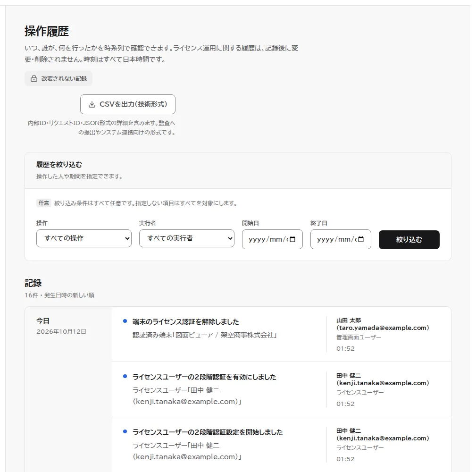Click the lock icon beside 改変されない記録
Image resolution: width=476 pixels, height=472 pixels.
coord(34,79)
